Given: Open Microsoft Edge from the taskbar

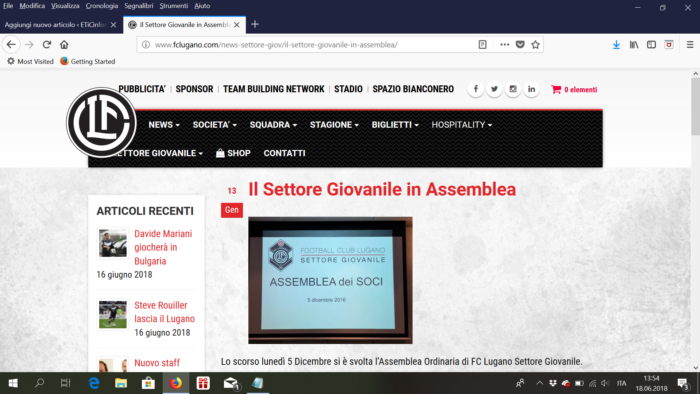Looking at the screenshot, I should pyautogui.click(x=94, y=383).
